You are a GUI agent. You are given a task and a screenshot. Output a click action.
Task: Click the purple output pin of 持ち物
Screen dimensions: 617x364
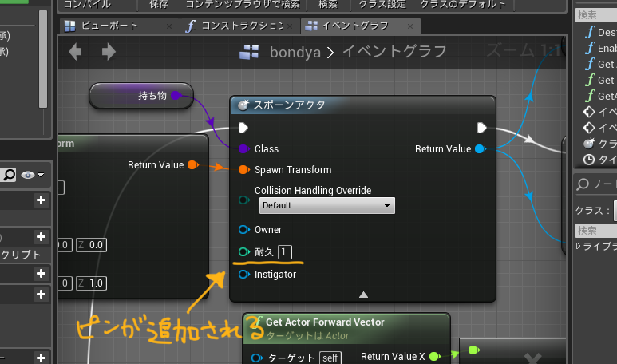pyautogui.click(x=176, y=95)
